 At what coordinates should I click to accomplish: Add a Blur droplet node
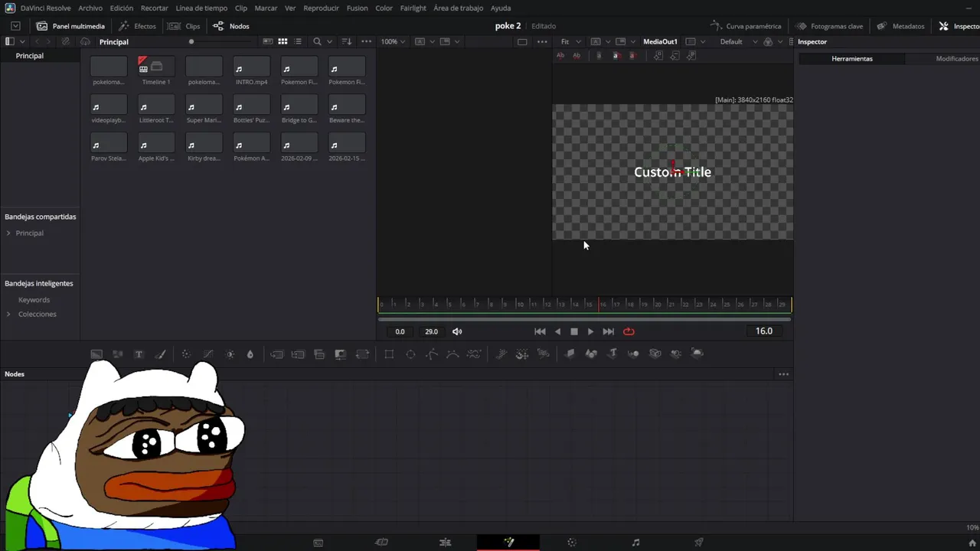point(250,354)
